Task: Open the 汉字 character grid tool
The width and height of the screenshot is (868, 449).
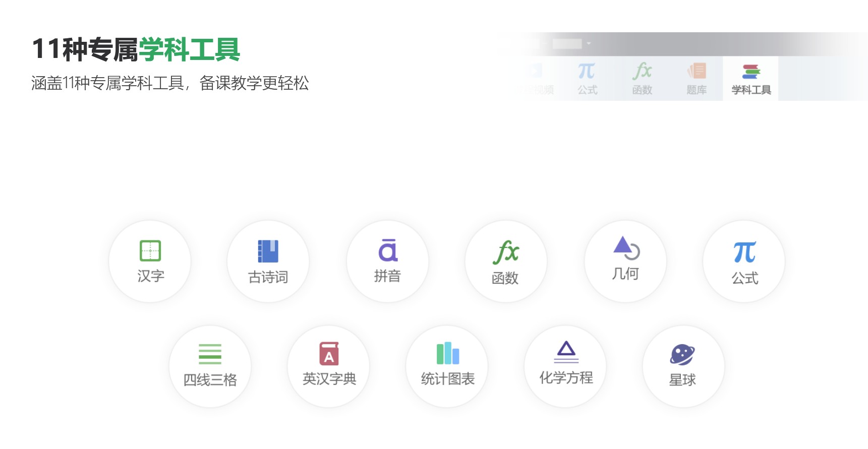Action: pos(150,261)
